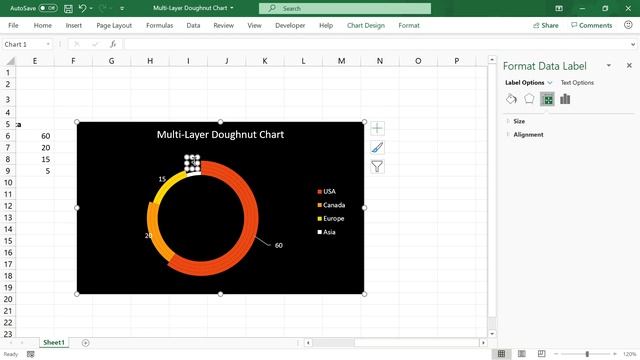
Task: Open the Help tab
Action: click(x=326, y=25)
